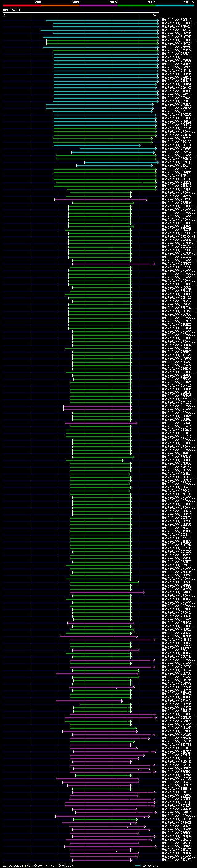Click the white query sequence bar

click(x=81, y=13)
